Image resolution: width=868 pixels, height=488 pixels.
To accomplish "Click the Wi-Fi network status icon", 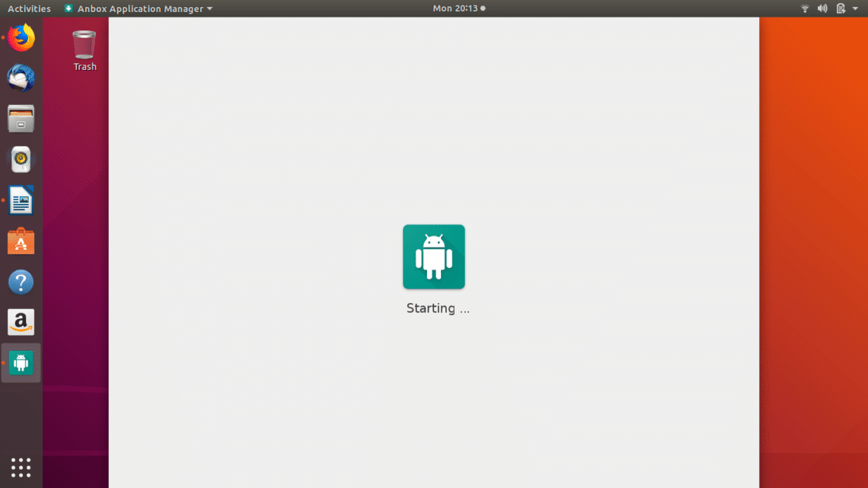I will tap(805, 8).
